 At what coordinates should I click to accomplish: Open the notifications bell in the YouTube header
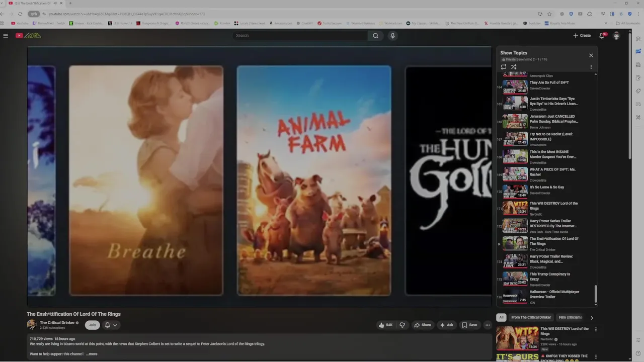click(x=602, y=36)
